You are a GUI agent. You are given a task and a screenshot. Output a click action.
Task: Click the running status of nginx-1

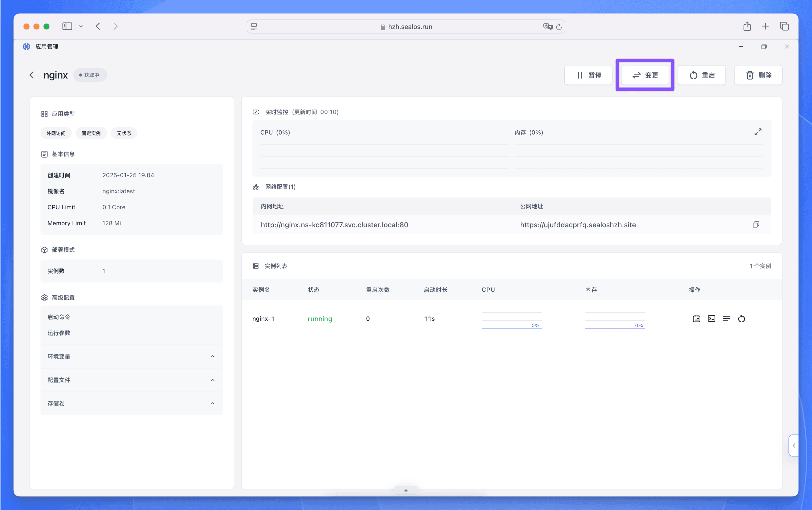point(320,319)
